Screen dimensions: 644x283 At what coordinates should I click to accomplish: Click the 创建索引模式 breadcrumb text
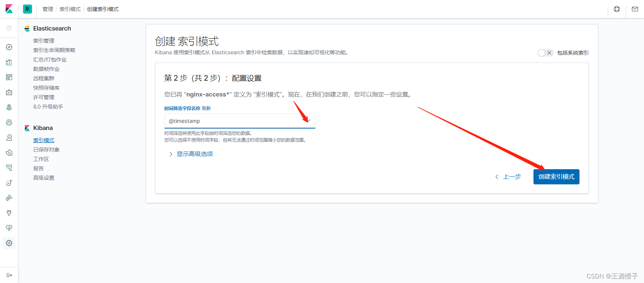point(103,9)
